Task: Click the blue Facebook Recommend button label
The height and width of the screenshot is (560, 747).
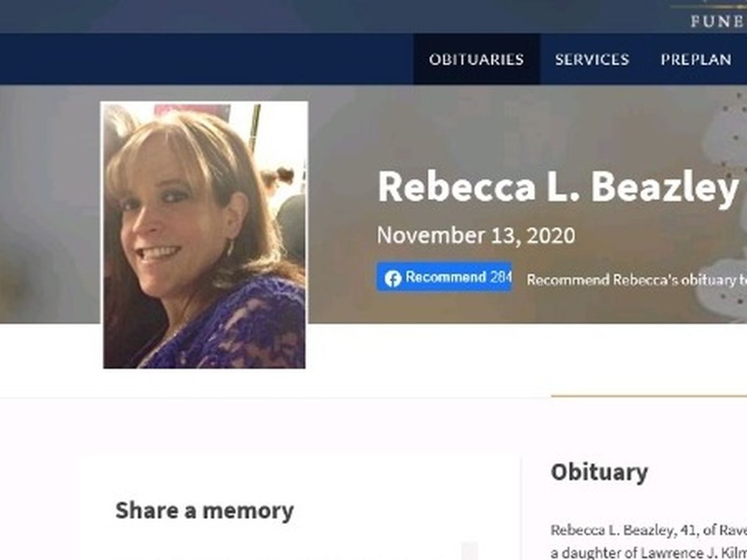Action: (446, 278)
